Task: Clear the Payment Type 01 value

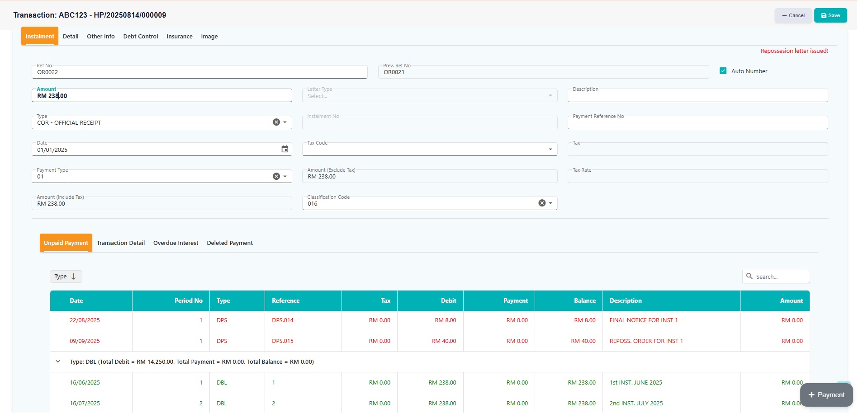Action: [x=276, y=176]
